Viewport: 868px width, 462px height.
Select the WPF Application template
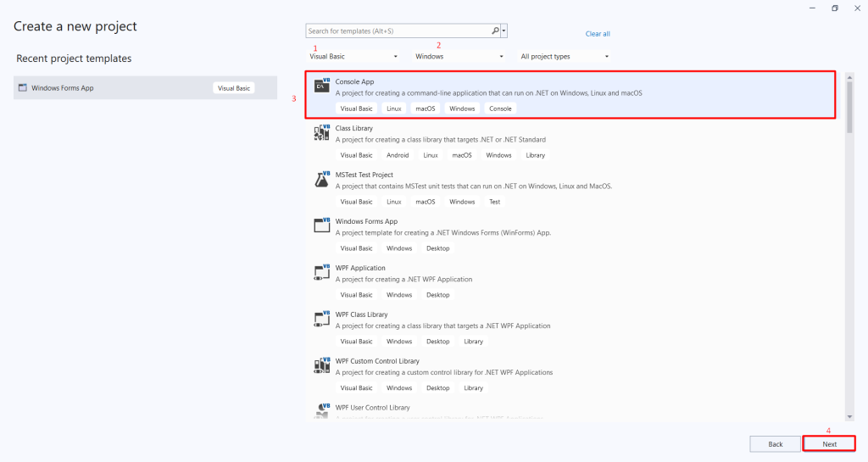(x=570, y=281)
